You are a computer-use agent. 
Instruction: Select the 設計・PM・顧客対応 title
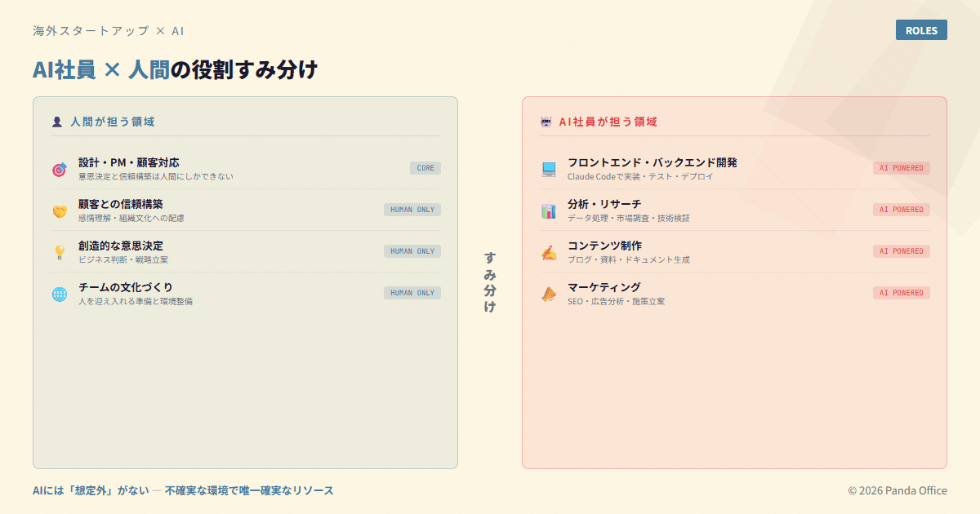tap(129, 162)
